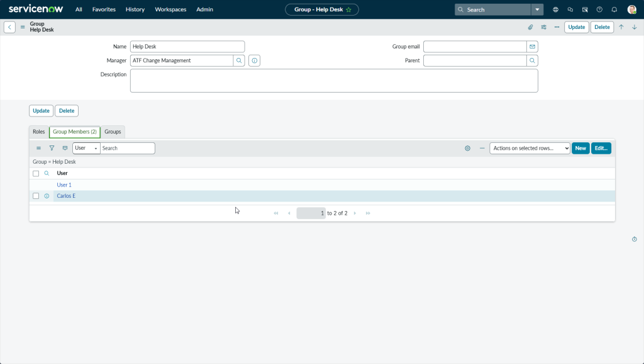Viewport: 644px width, 364px height.
Task: Open the help question mark icon
Action: (599, 9)
